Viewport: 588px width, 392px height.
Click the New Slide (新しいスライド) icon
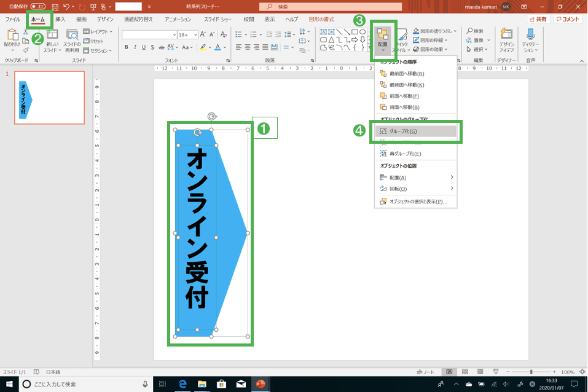(52, 34)
